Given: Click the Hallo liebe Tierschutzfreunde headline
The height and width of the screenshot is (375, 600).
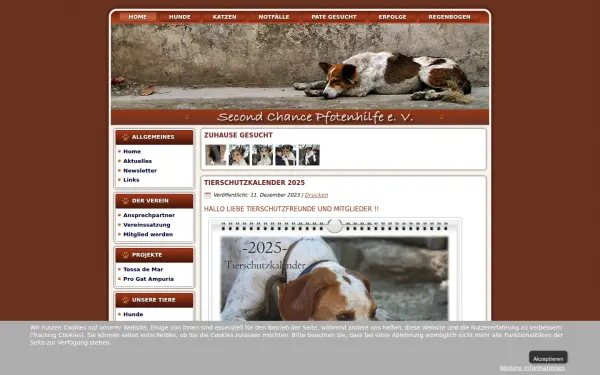Looking at the screenshot, I should (291, 209).
